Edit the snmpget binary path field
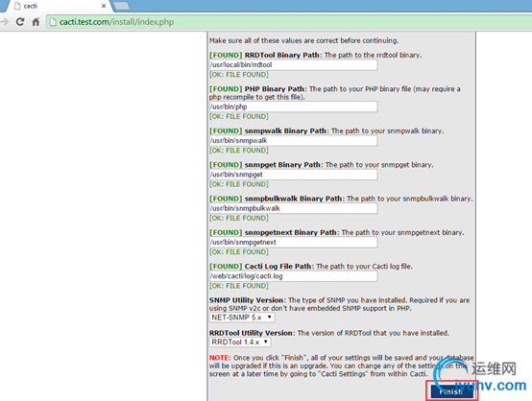532x401 pixels. coord(293,175)
